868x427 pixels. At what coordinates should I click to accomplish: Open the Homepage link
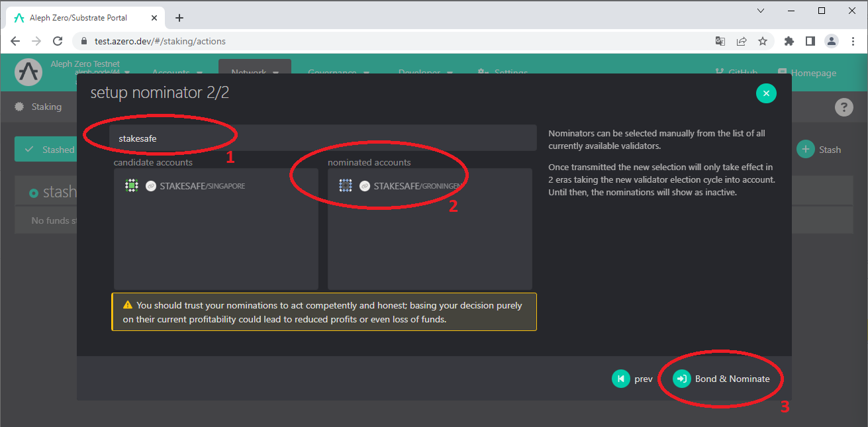tap(808, 73)
